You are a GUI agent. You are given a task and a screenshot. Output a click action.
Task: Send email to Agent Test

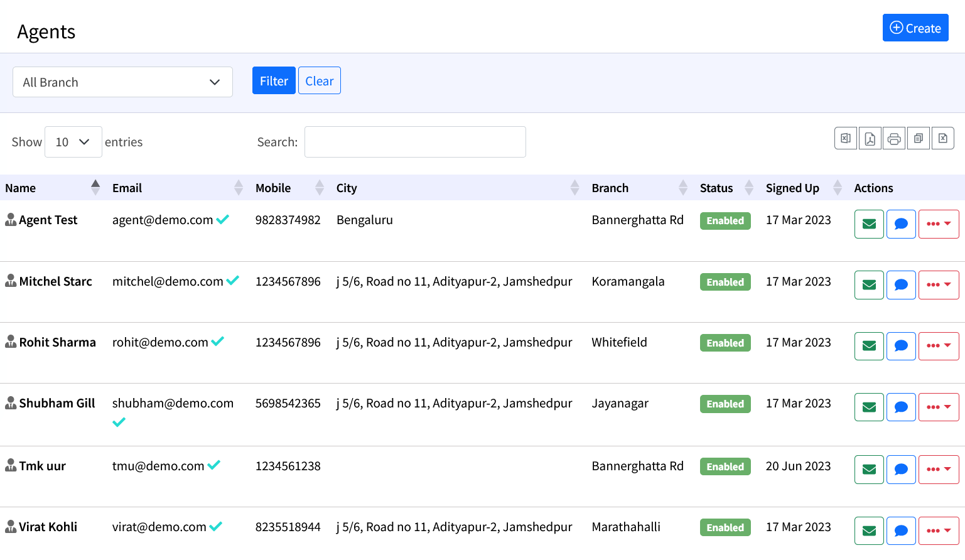869,224
